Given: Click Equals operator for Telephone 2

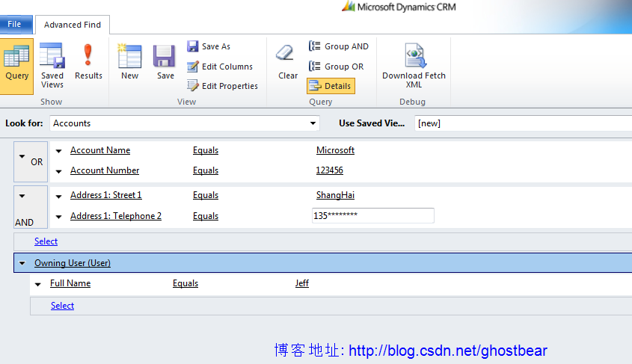Looking at the screenshot, I should (x=206, y=216).
